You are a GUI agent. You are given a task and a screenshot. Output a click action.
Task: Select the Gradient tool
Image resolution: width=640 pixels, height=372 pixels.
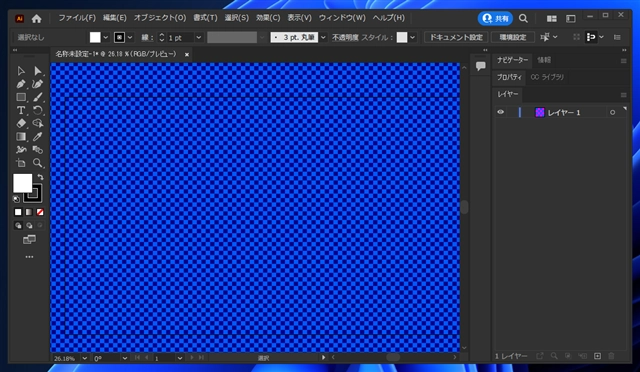[21, 136]
